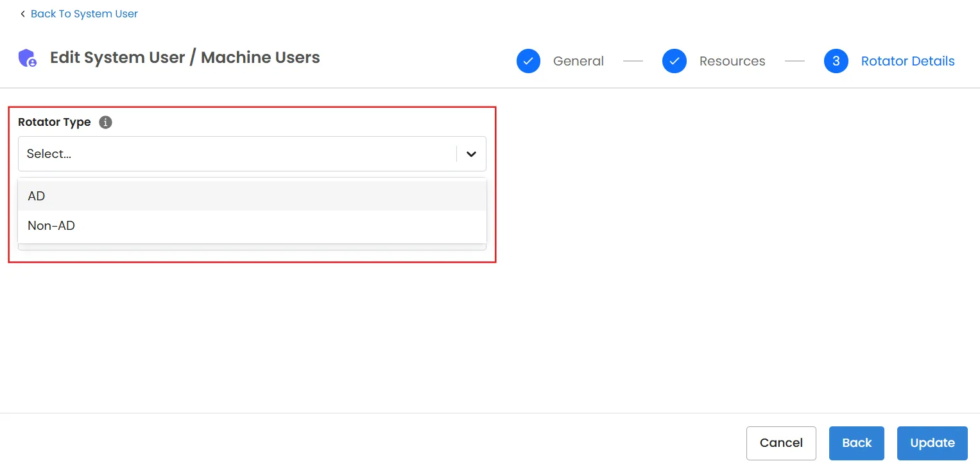Click the Back button
This screenshot has width=980, height=470.
857,443
